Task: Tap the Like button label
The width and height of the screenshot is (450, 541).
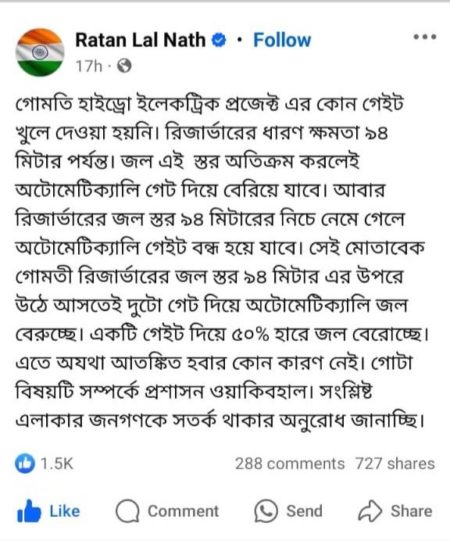Action: pos(65,511)
